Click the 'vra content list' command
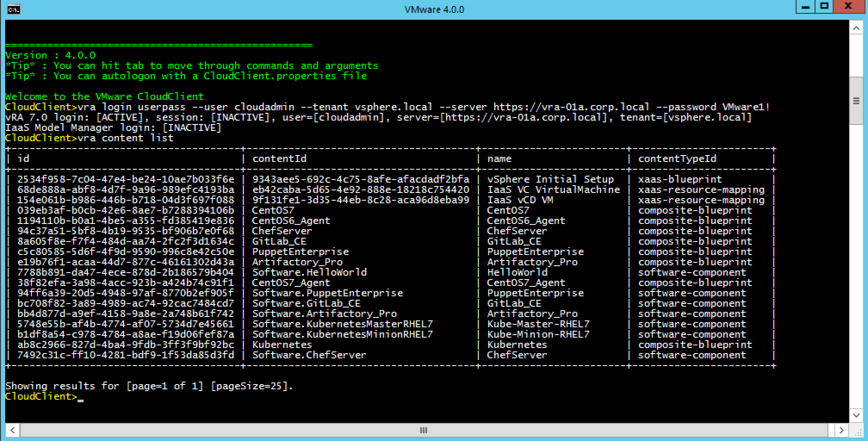This screenshot has width=868, height=441. [126, 138]
